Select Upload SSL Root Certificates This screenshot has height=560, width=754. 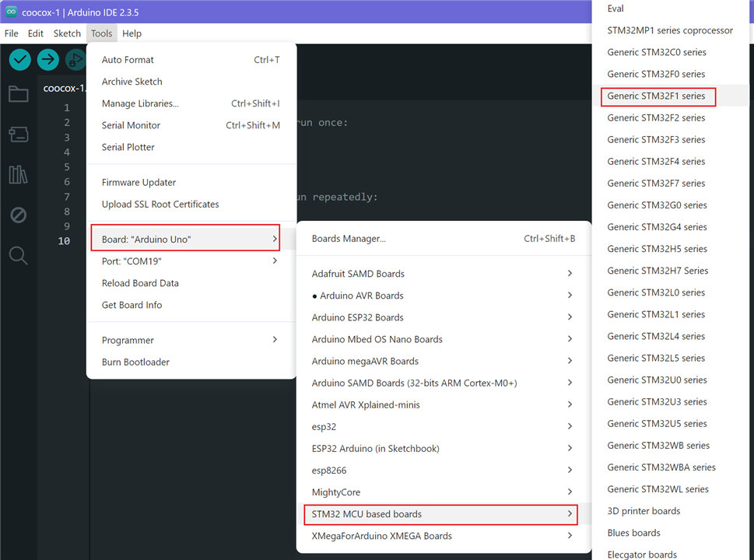191,205
